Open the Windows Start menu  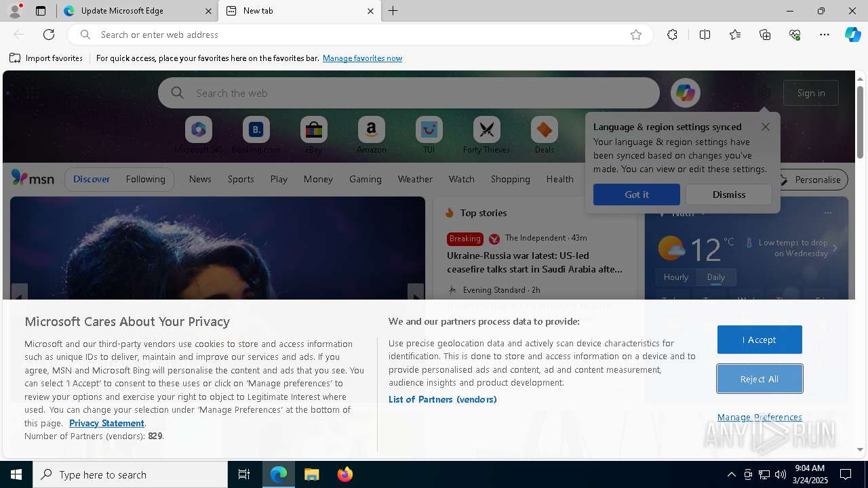[16, 474]
